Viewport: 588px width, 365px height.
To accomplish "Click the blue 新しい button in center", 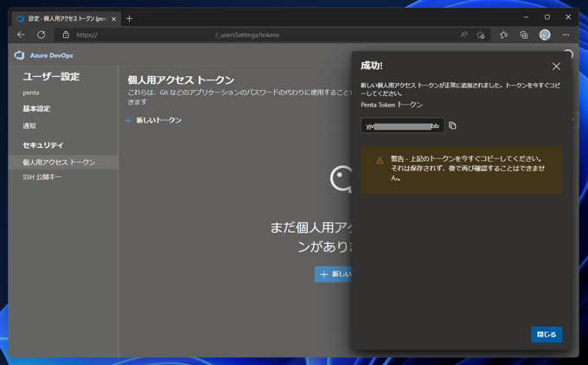I will (334, 274).
